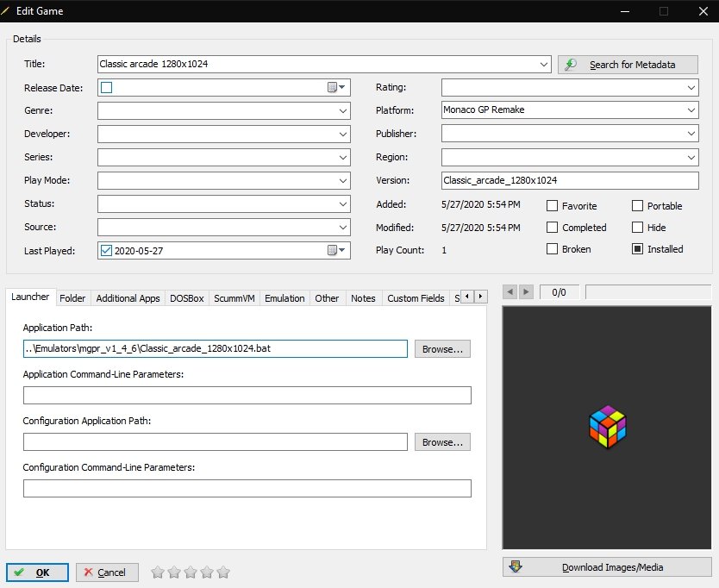The width and height of the screenshot is (719, 588).
Task: Click the Configuration Application Path field
Action: 215,442
